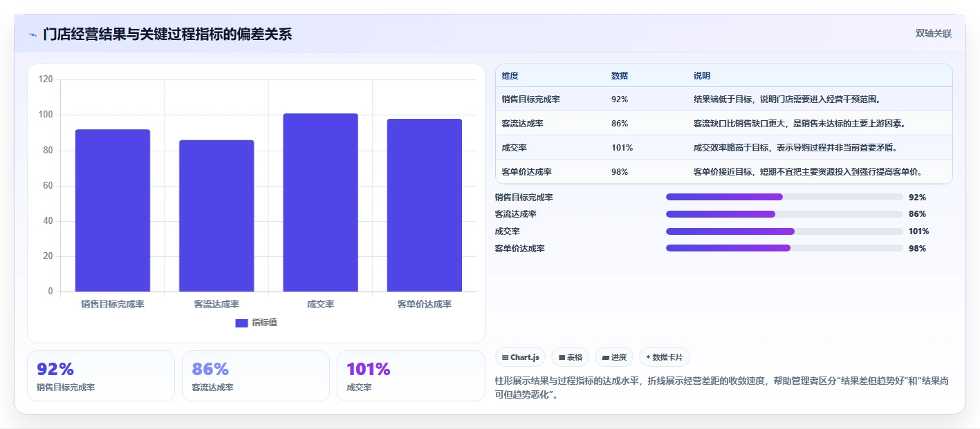The width and height of the screenshot is (980, 429).
Task: Click the 成交率 bar in chart
Action: pos(320,202)
